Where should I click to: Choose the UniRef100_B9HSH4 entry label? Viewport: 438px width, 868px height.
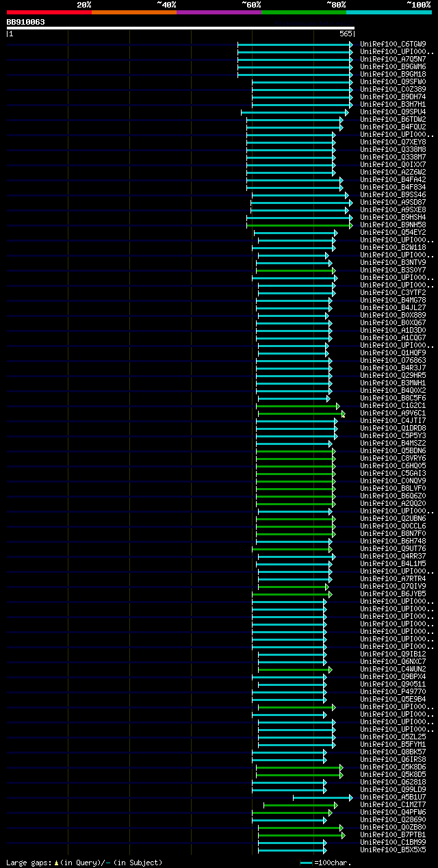tap(393, 217)
